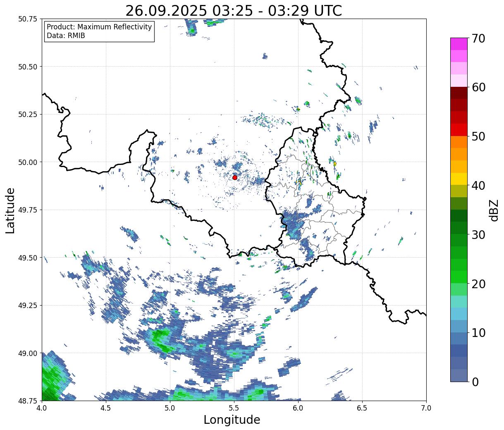
Task: Click the 4.5 longitude tick label
Action: pos(106,408)
